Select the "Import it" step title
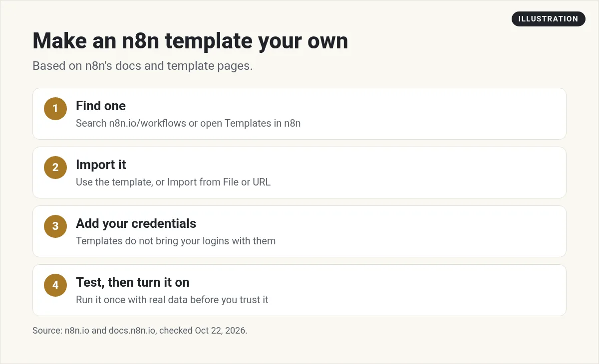 [x=101, y=165]
